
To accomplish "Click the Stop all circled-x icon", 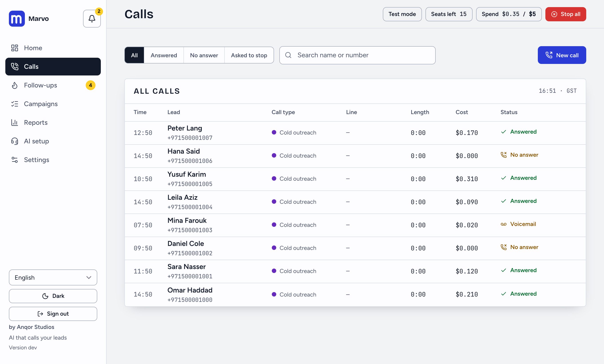I will pos(554,14).
